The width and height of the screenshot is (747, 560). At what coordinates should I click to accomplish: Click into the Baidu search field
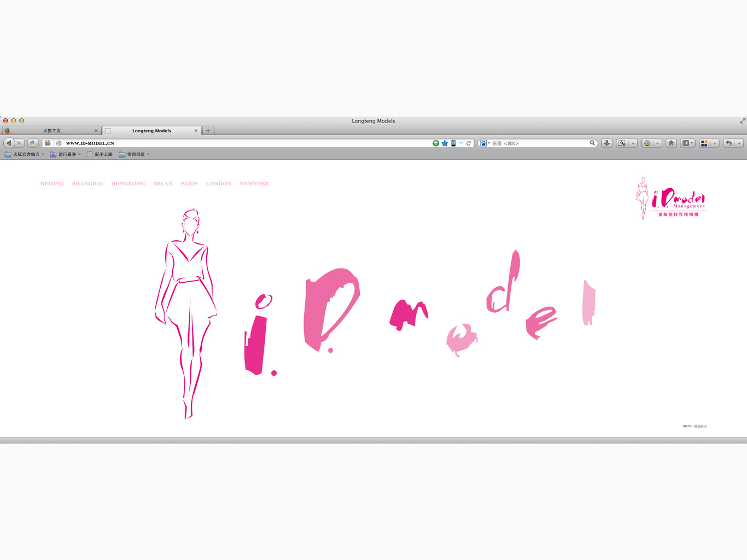point(539,143)
